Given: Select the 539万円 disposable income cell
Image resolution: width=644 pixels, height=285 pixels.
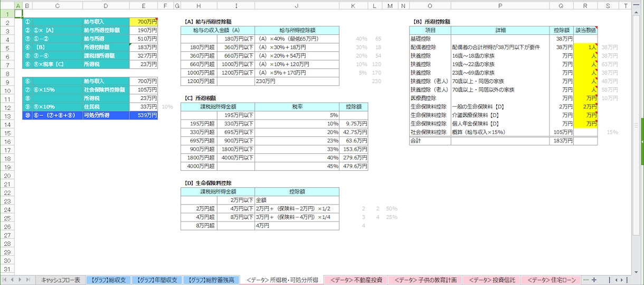Looking at the screenshot, I should coord(144,115).
